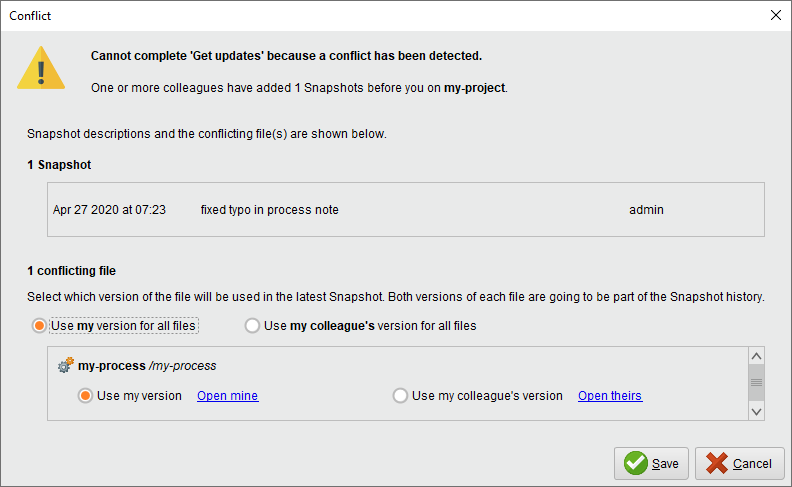This screenshot has height=487, width=792.
Task: Cancel the conflict dialog
Action: coord(739,463)
